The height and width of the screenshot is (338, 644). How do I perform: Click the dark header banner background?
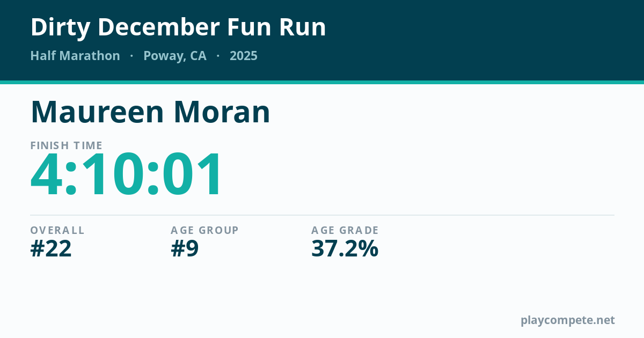coord(483,40)
